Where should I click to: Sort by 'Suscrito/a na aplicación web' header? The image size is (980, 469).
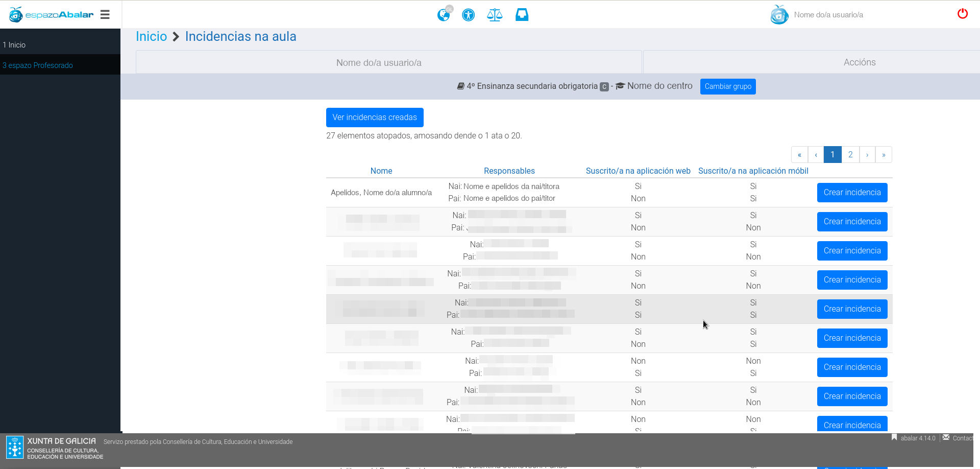pos(638,171)
